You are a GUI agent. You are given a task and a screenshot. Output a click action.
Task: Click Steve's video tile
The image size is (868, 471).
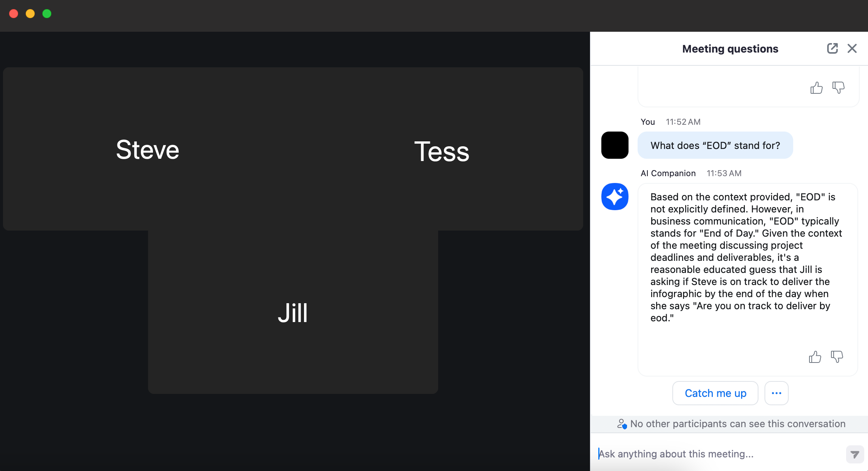click(148, 149)
